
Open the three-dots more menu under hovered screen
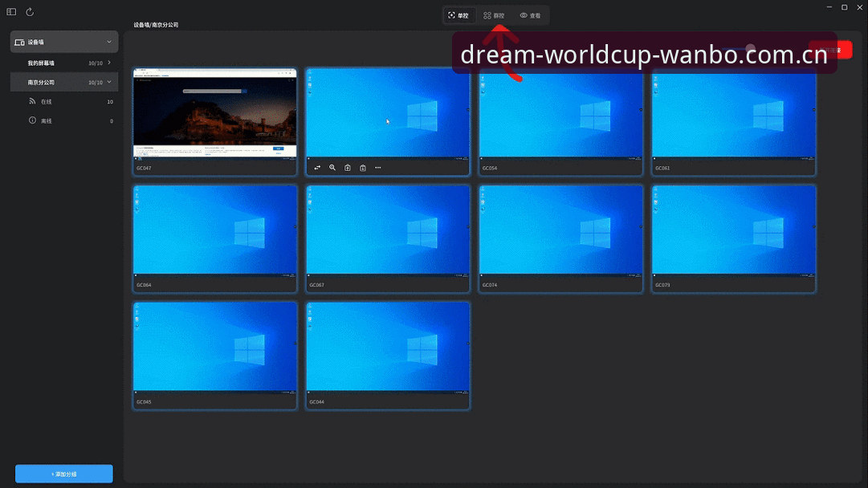coord(378,168)
